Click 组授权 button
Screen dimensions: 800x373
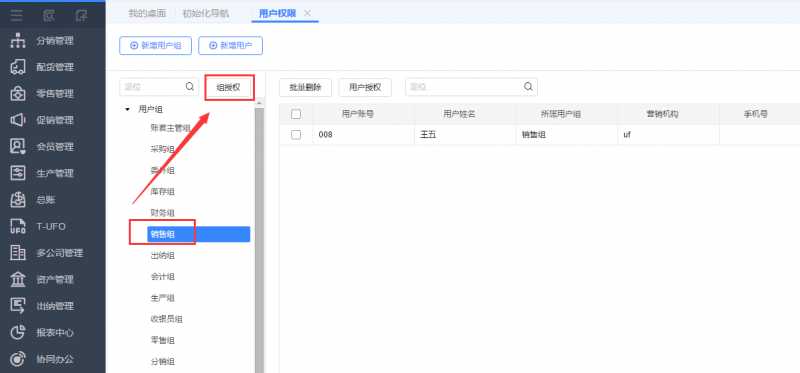click(229, 87)
